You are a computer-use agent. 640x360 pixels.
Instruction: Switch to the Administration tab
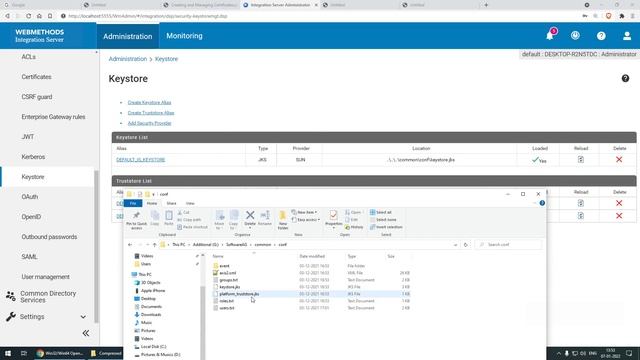(127, 36)
